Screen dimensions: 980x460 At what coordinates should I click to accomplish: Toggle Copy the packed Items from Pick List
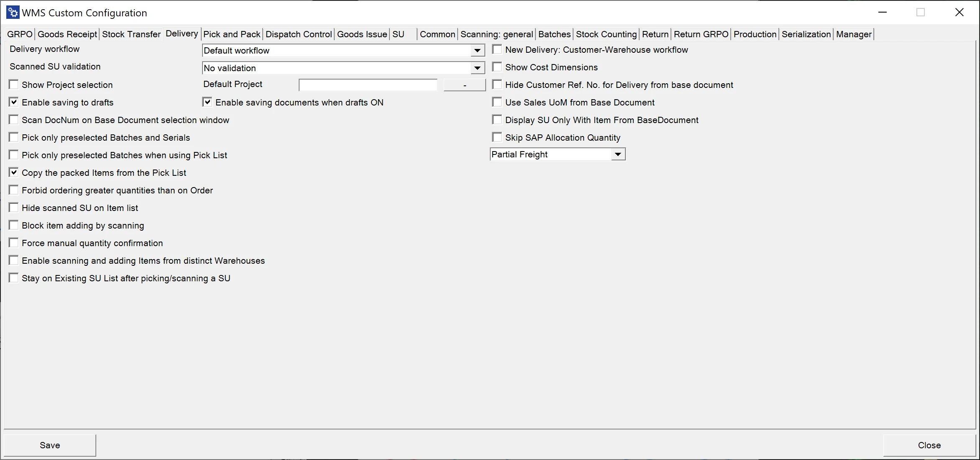[x=14, y=173]
